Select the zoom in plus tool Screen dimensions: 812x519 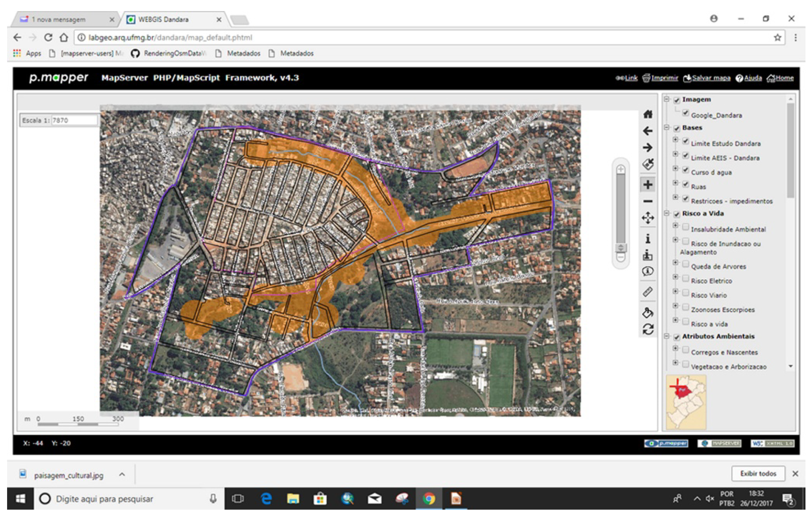(x=647, y=184)
